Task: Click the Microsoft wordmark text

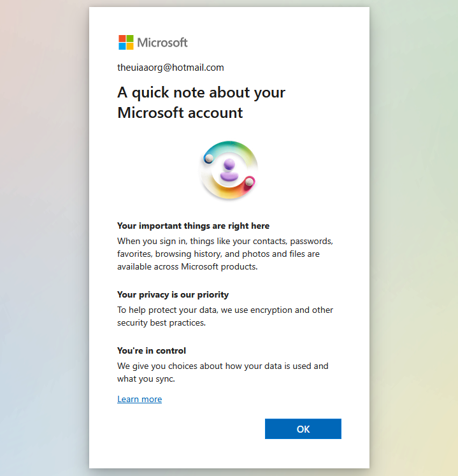Action: (162, 43)
